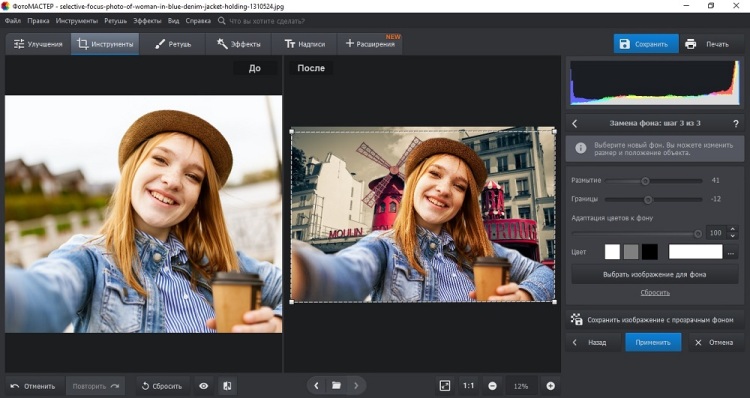Switch to the Ретушь tab with brush icon
This screenshot has width=750, height=398.
point(173,44)
